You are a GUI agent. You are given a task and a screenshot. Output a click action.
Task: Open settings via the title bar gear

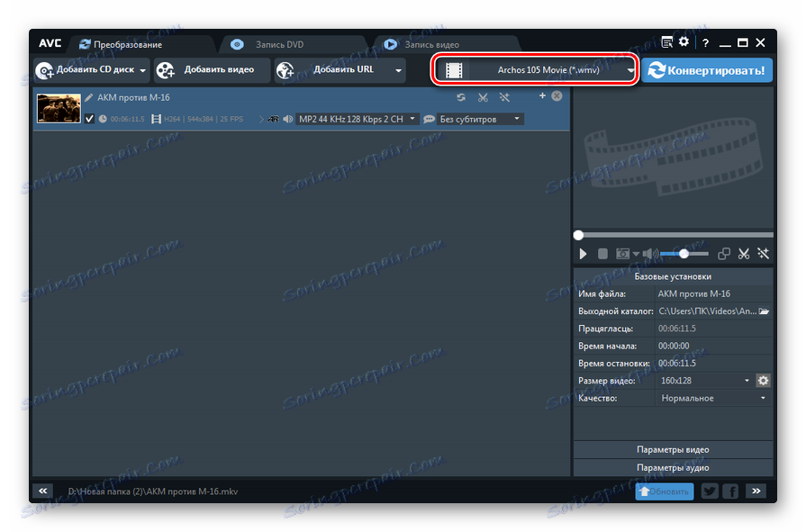point(684,41)
